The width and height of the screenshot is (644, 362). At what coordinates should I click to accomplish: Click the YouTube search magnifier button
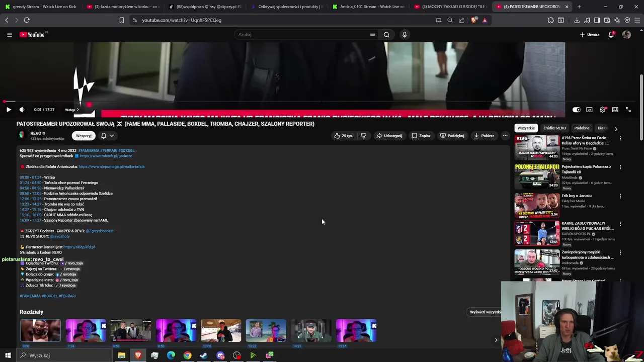point(386,35)
